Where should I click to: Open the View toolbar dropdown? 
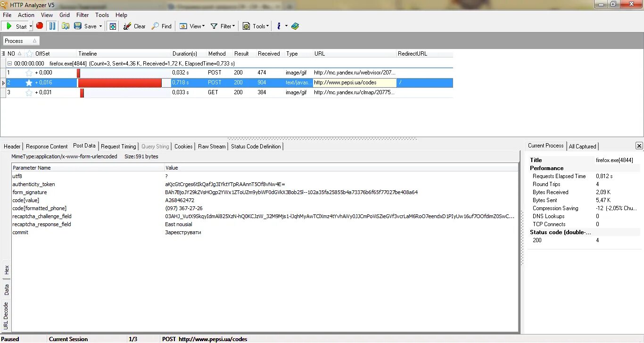click(x=192, y=26)
